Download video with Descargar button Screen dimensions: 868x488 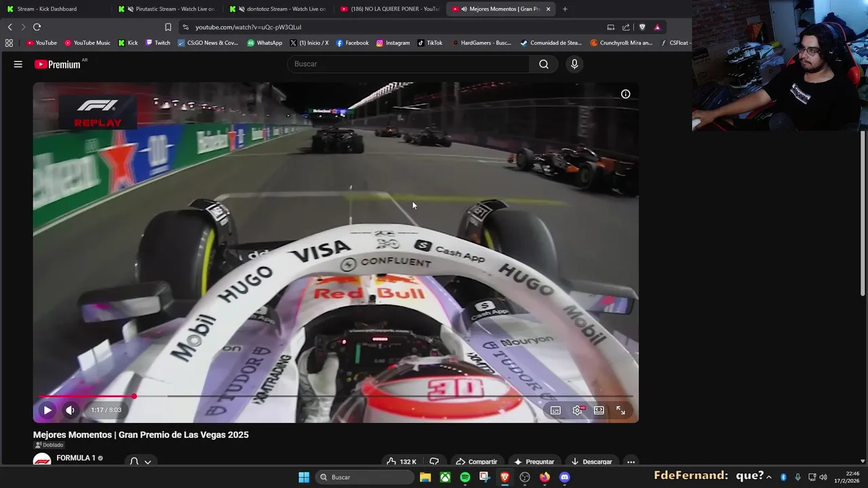(x=591, y=462)
